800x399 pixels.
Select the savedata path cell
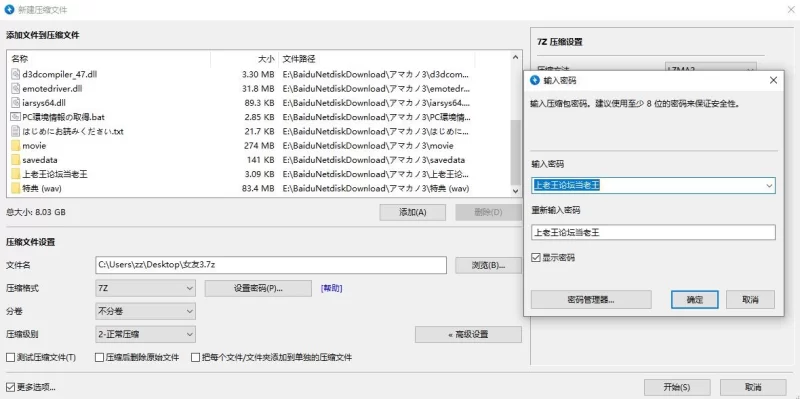pyautogui.click(x=374, y=160)
